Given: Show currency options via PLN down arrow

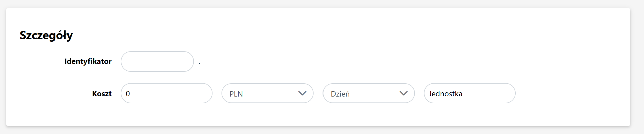Looking at the screenshot, I should [302, 93].
